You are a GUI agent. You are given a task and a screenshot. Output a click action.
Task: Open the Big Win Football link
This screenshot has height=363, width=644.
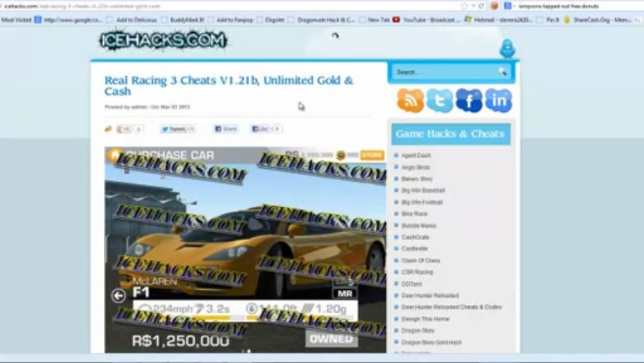coord(422,202)
